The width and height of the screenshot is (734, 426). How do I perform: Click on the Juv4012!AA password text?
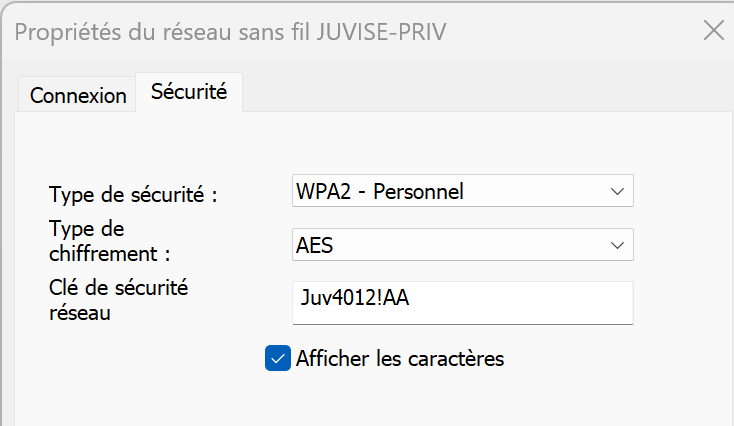pos(354,297)
